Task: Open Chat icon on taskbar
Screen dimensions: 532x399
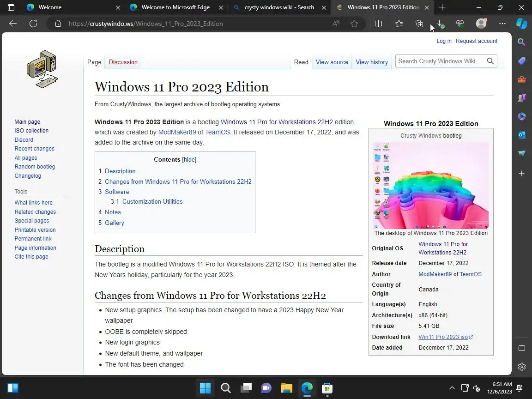Action: (x=266, y=388)
